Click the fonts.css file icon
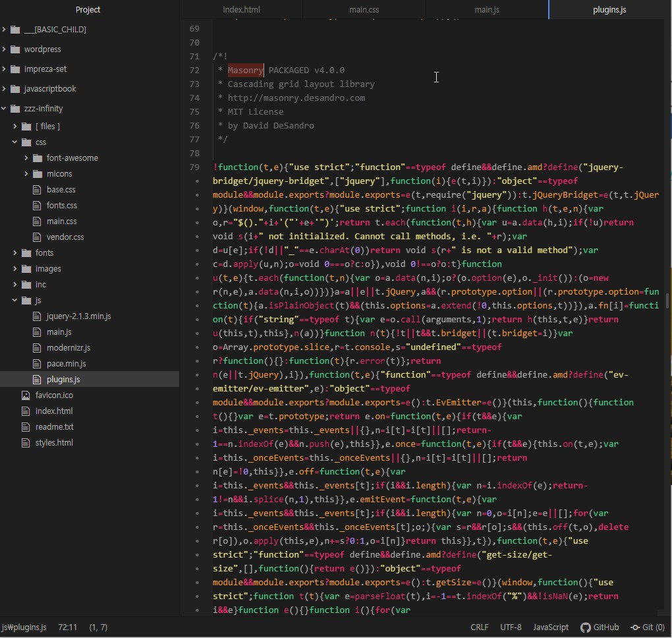Viewport: 672px width, 638px height. (38, 206)
